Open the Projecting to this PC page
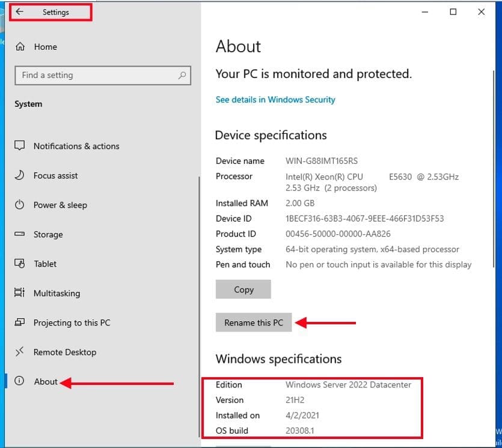The width and height of the screenshot is (502, 448). click(72, 322)
